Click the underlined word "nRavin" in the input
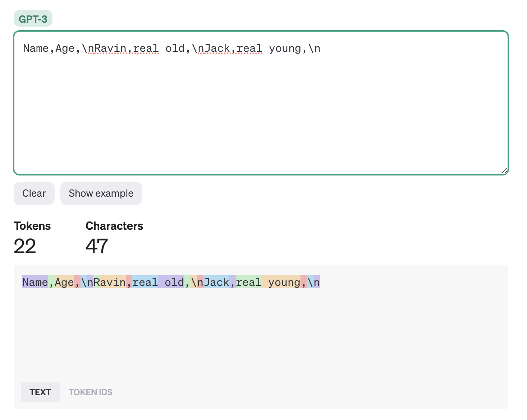The width and height of the screenshot is (527, 420). point(107,49)
